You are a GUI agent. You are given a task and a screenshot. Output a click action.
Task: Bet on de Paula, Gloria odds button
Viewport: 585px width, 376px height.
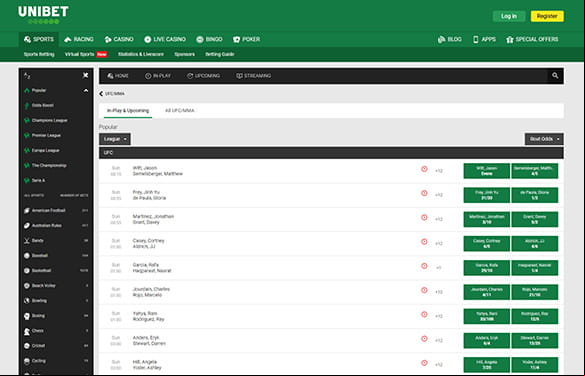tap(535, 195)
